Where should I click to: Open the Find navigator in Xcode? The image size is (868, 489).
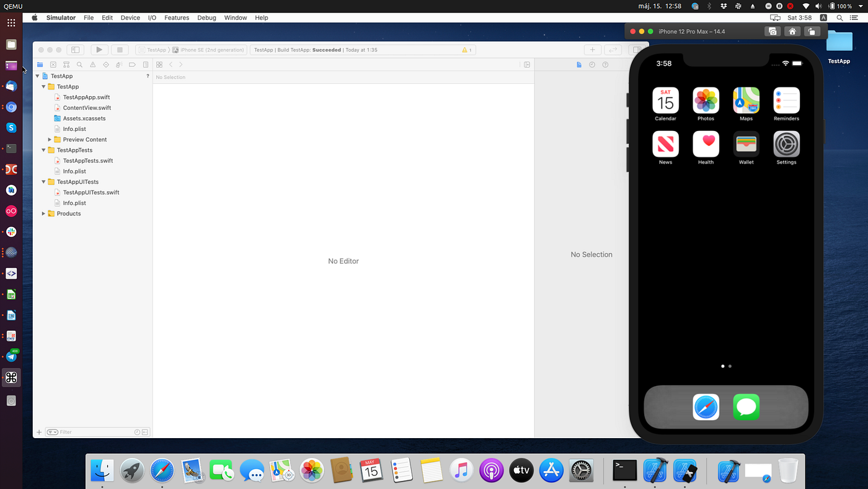79,64
